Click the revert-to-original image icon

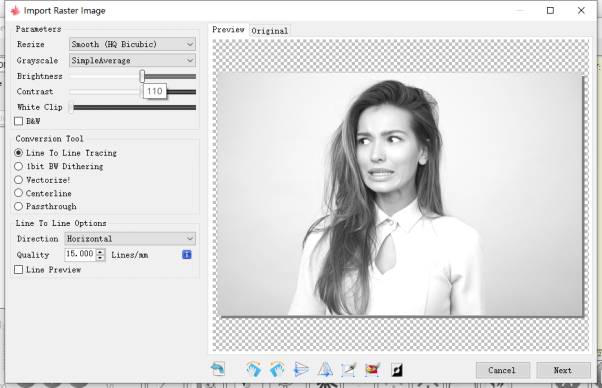pos(218,370)
